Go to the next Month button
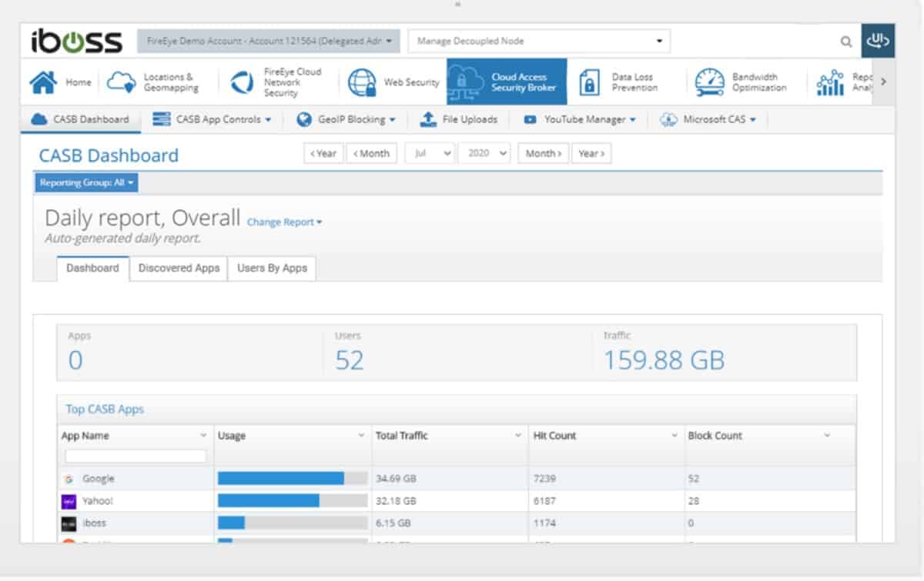Viewport: 924px width, 581px height. coord(544,153)
